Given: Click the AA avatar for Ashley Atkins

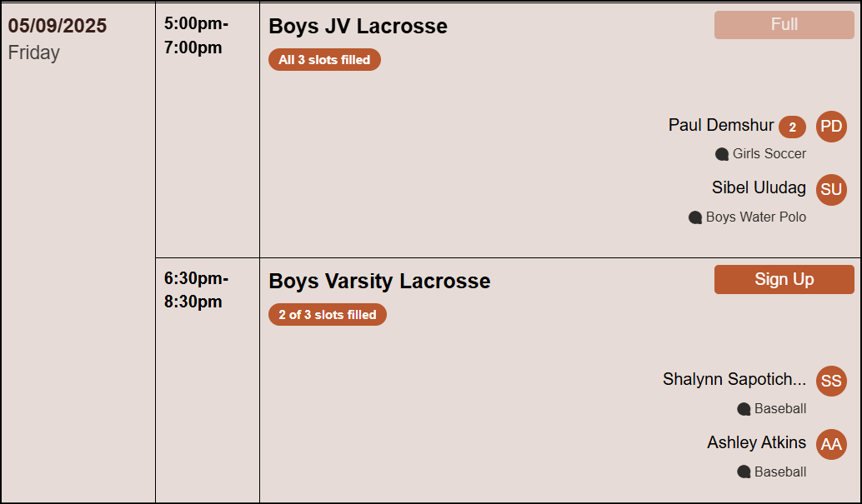Looking at the screenshot, I should click(831, 445).
